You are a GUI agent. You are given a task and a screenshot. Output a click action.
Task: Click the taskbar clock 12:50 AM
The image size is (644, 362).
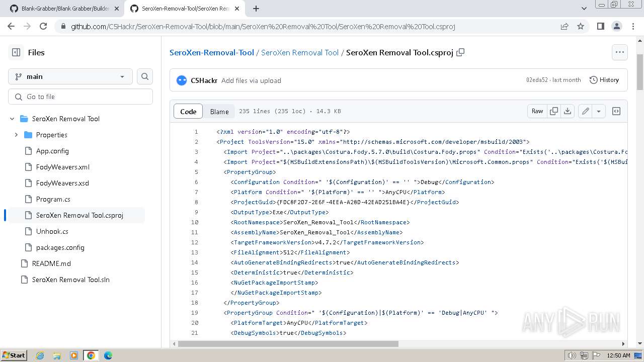pos(618,355)
